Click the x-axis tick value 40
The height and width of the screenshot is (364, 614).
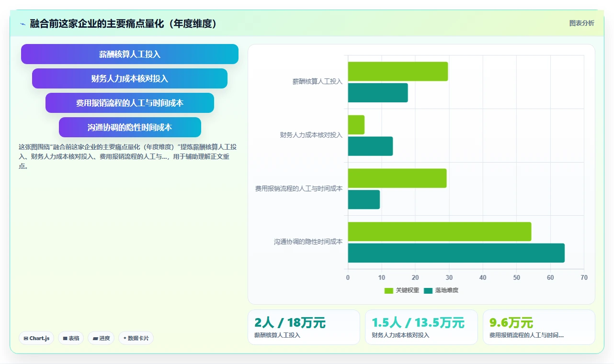pyautogui.click(x=483, y=277)
